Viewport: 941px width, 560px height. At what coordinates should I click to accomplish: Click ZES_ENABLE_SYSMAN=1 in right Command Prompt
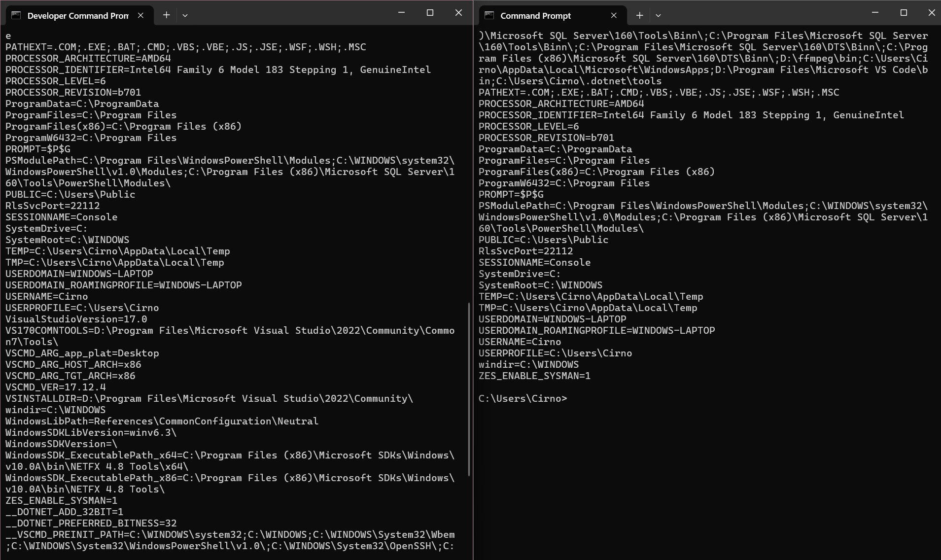click(535, 376)
